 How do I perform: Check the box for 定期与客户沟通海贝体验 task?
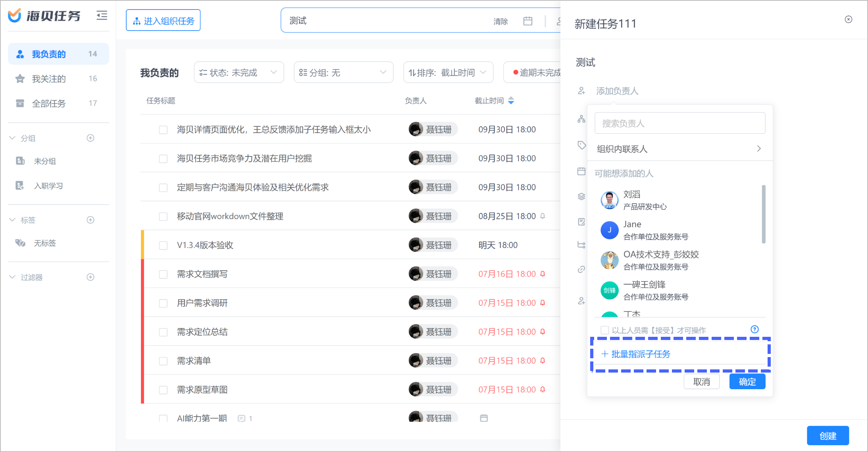tap(163, 187)
